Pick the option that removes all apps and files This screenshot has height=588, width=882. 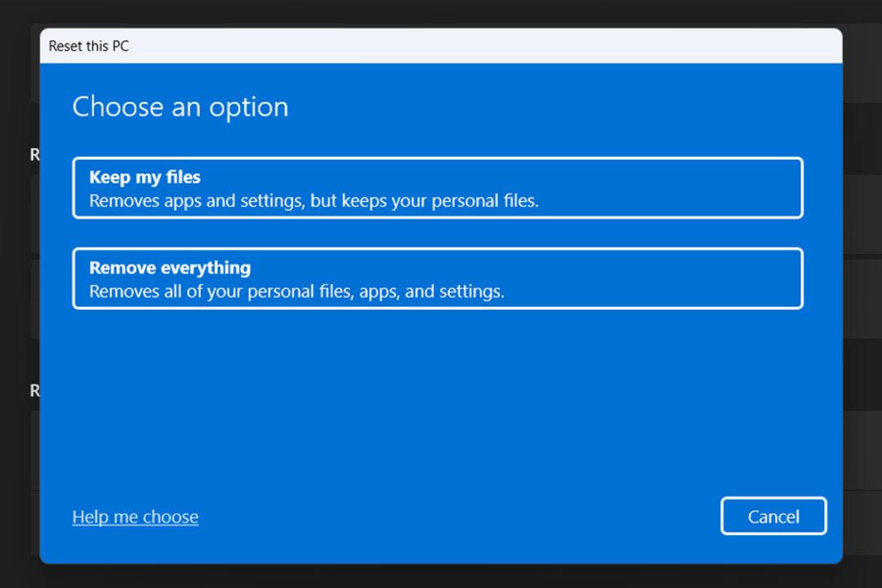click(x=438, y=278)
